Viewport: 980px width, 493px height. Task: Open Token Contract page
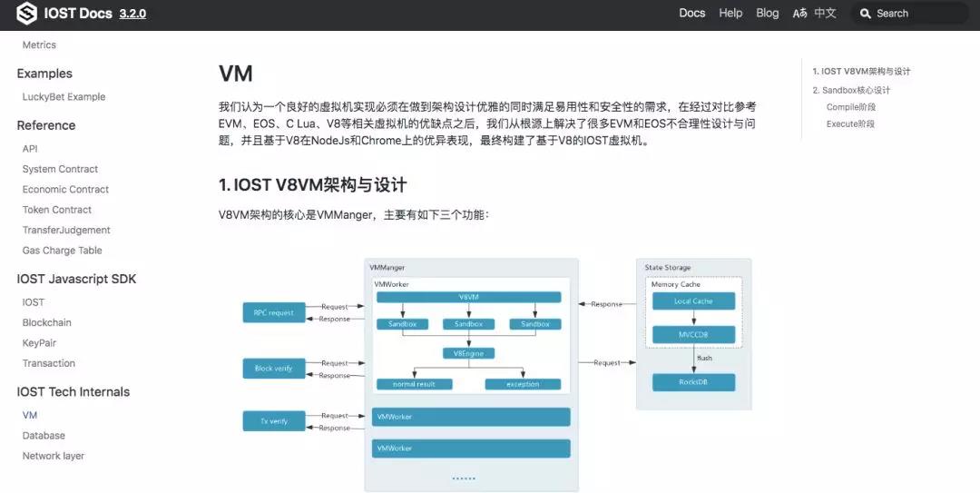[x=57, y=210]
